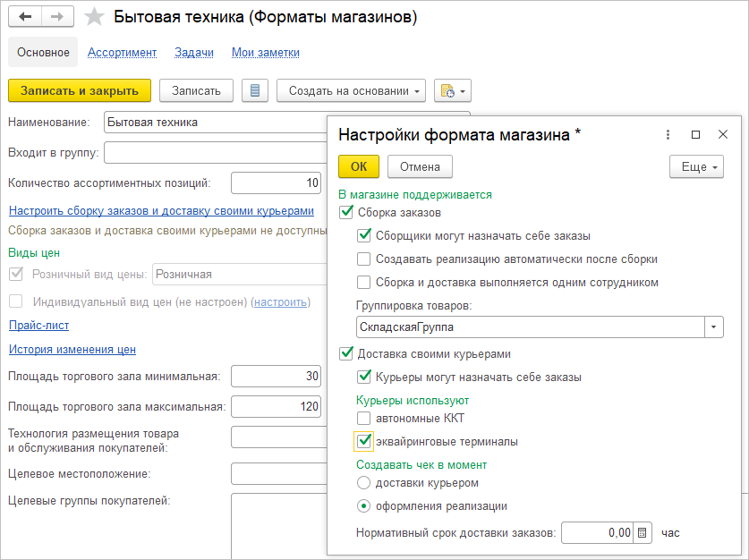This screenshot has height=560, width=749.
Task: Open the report list icon button
Action: (255, 90)
